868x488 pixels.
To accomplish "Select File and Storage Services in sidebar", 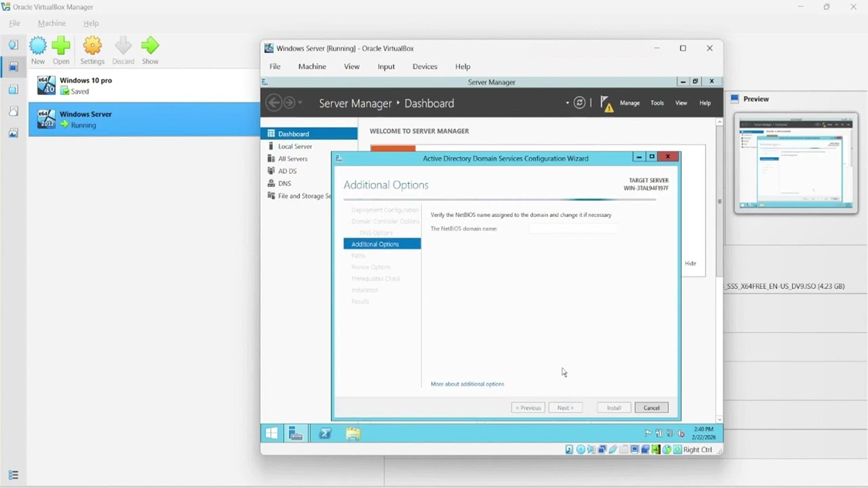I will 298,196.
